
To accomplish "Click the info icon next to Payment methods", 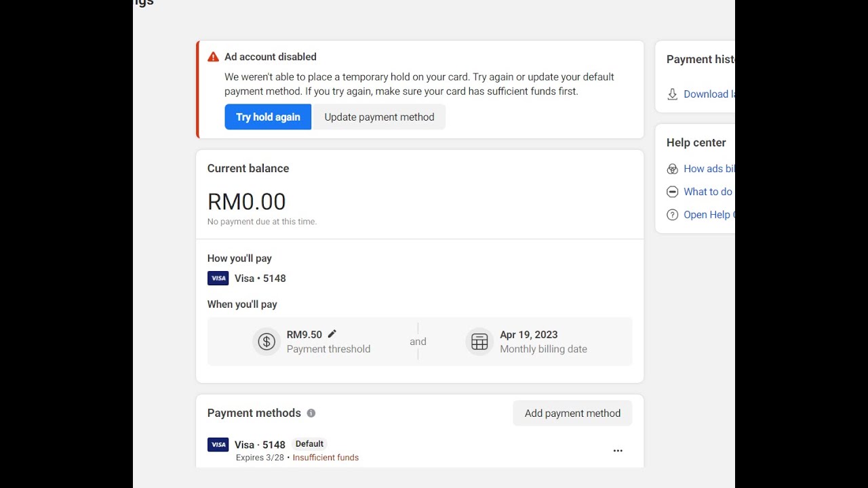I will [311, 413].
